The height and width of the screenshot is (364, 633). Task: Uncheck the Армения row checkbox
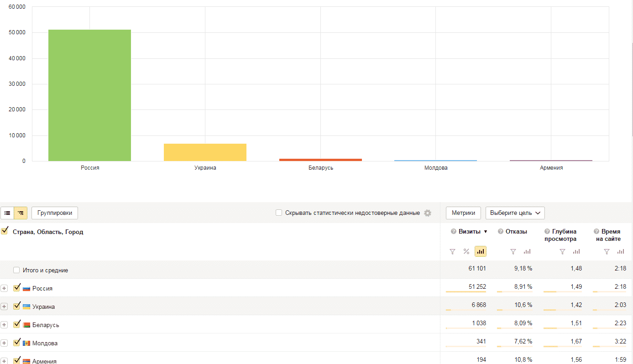click(x=17, y=360)
